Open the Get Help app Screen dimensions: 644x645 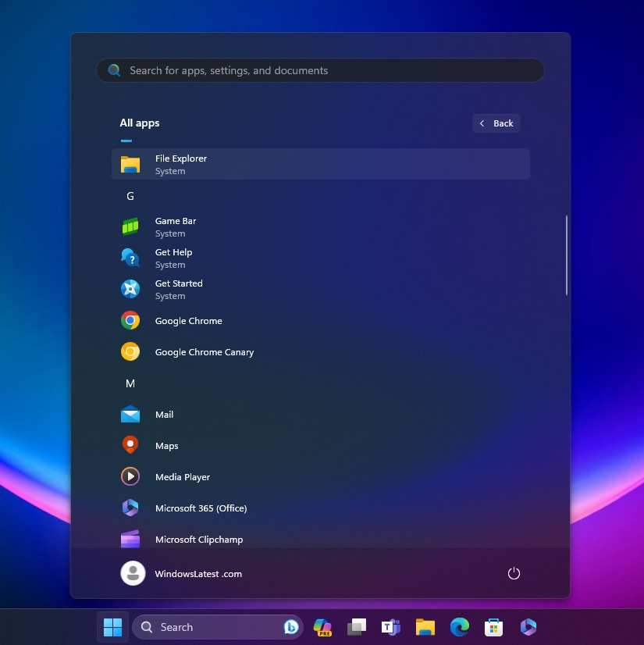click(x=173, y=258)
